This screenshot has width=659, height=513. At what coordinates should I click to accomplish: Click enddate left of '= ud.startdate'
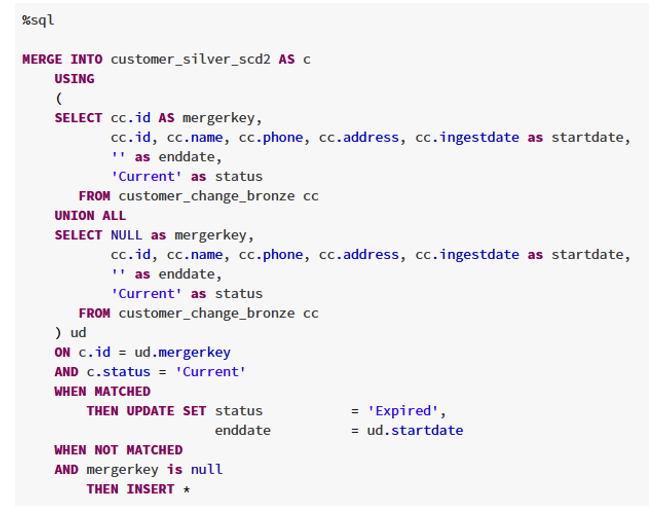pos(243,431)
